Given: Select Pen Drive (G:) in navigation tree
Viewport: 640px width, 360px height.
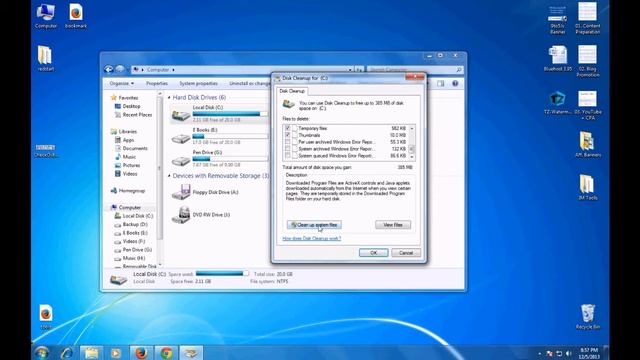Looking at the screenshot, I should tap(137, 250).
